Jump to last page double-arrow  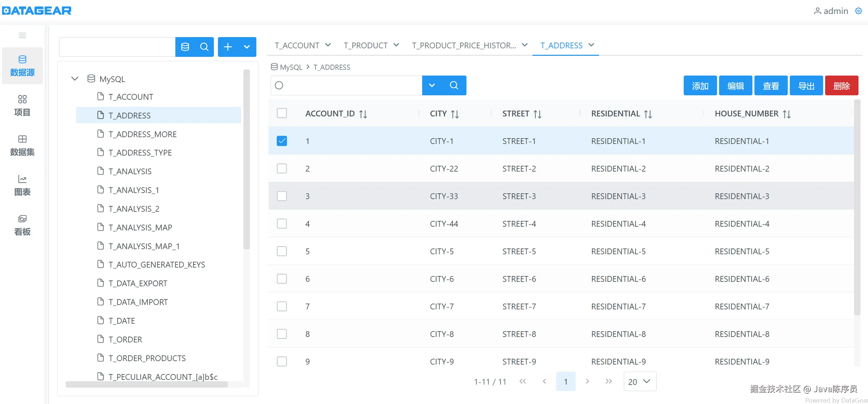(609, 381)
